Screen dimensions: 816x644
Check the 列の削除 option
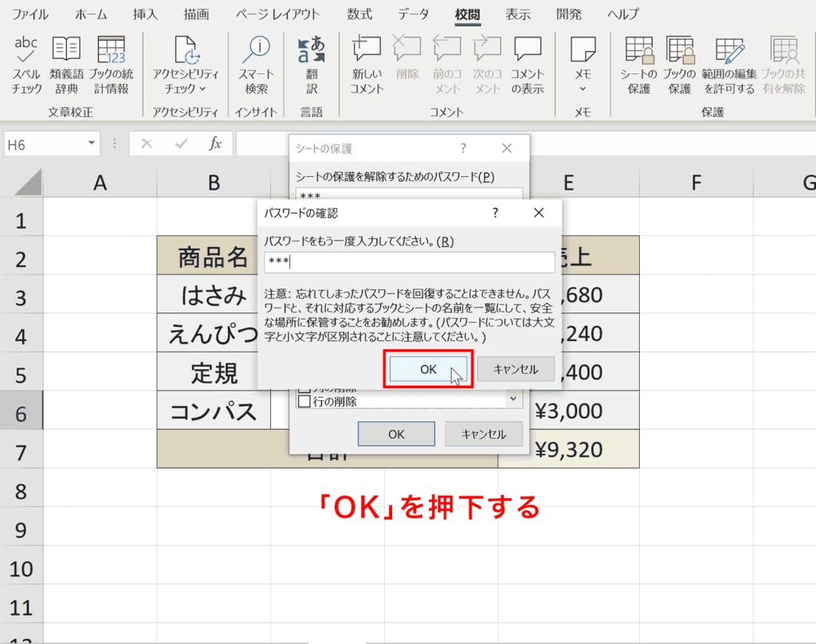[x=304, y=389]
